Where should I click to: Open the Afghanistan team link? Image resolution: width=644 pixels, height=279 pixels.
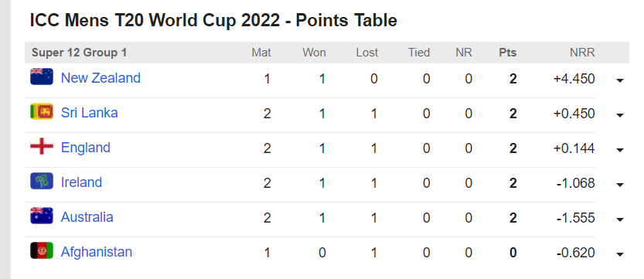pyautogui.click(x=97, y=252)
